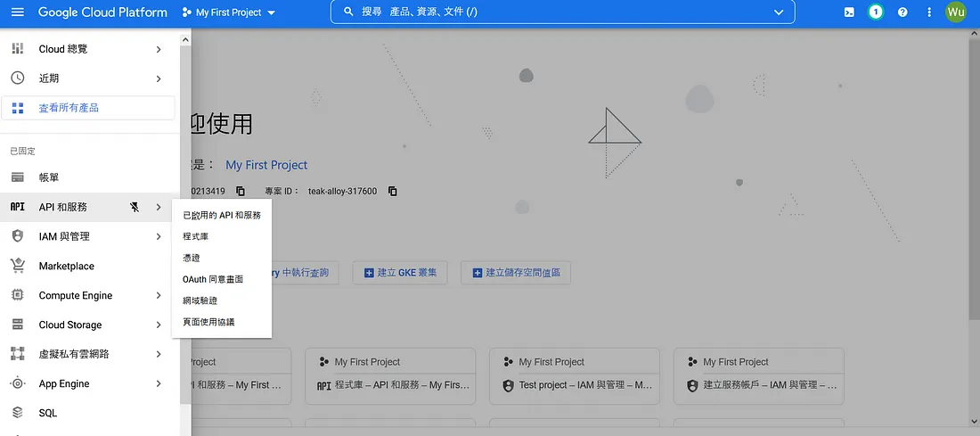The image size is (980, 436).
Task: Expand IAM 與管理 submenu chevron
Action: click(x=159, y=236)
